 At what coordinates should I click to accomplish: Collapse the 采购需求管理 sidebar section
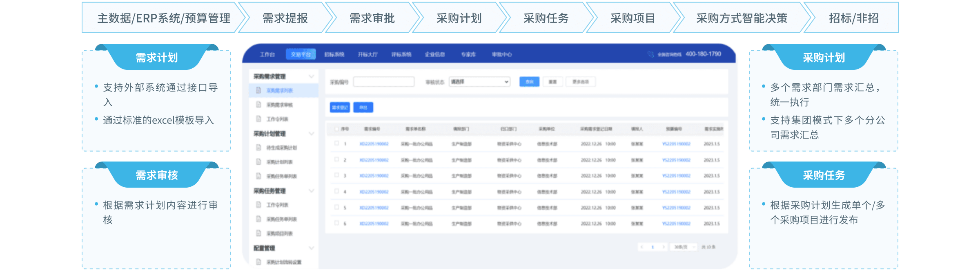(x=311, y=76)
